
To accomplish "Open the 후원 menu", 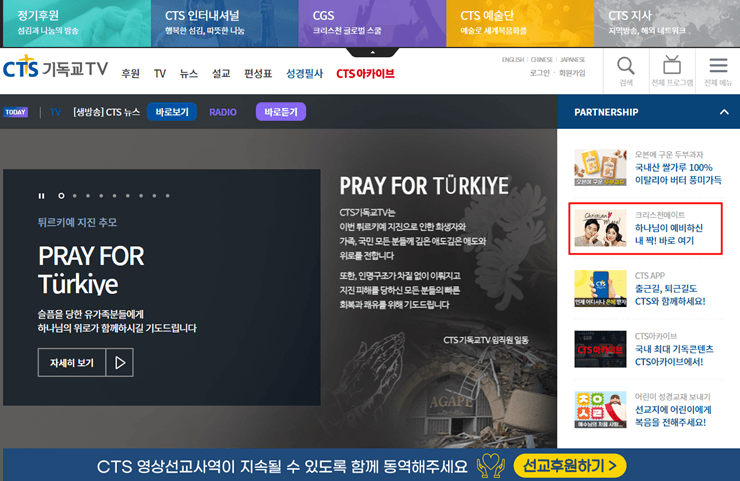I will point(130,74).
